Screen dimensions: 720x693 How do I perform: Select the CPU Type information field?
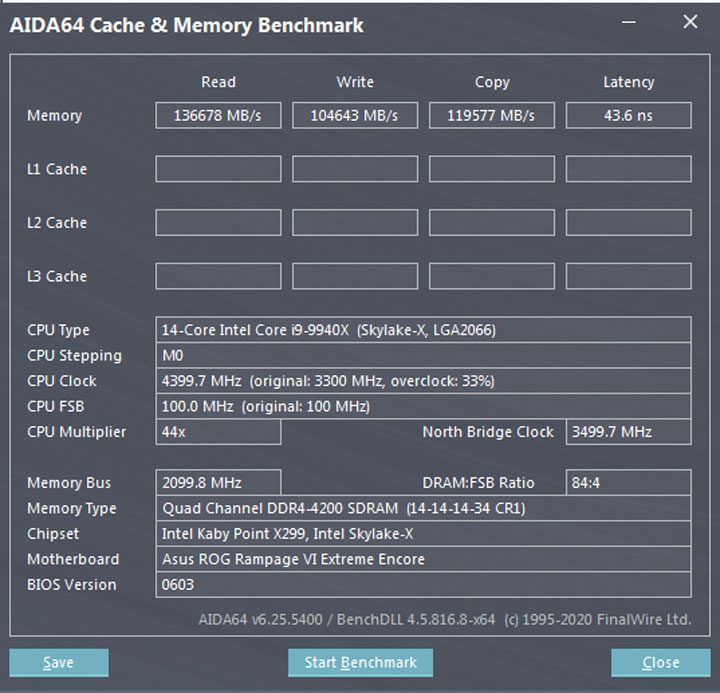click(x=423, y=330)
